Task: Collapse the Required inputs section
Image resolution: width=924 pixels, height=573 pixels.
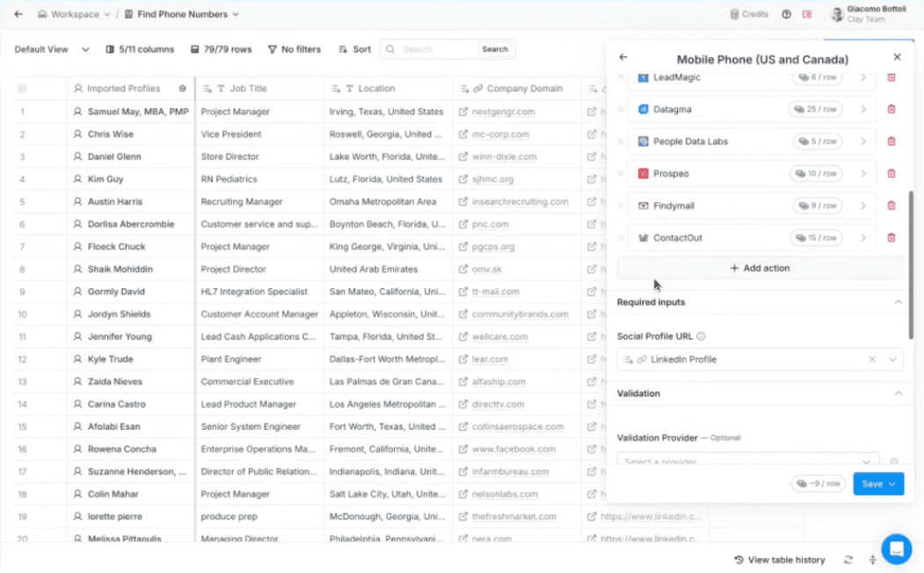Action: coord(898,301)
